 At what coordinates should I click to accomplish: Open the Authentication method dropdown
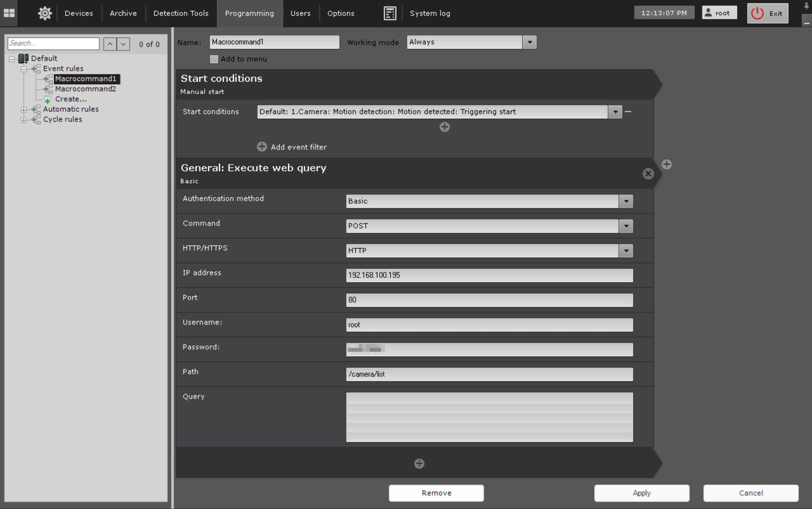click(626, 201)
